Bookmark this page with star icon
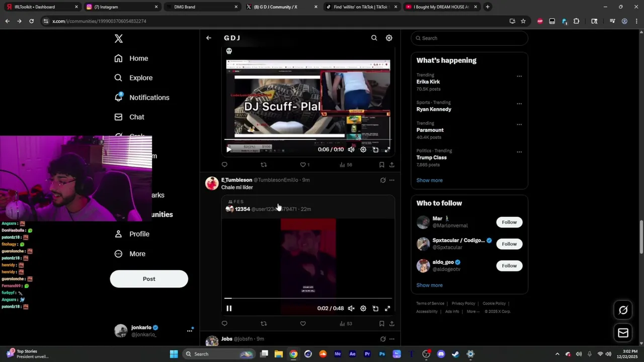This screenshot has height=362, width=644. coord(523,21)
